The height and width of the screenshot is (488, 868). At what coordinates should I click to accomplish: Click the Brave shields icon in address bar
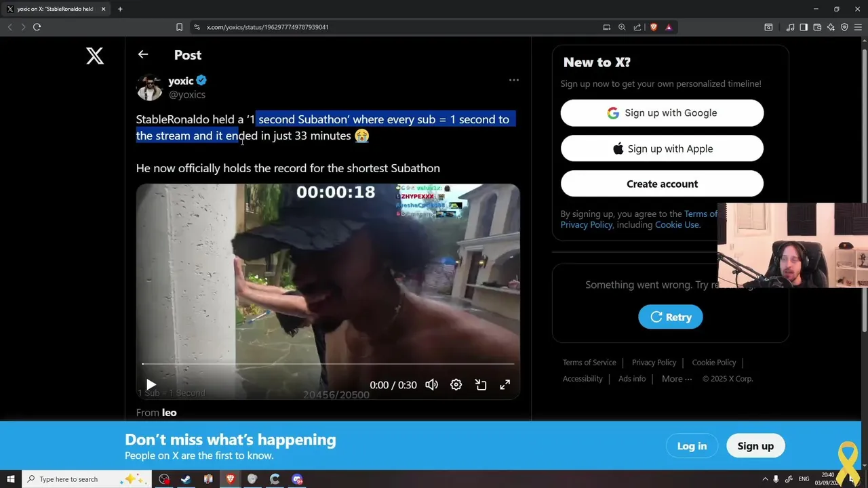(x=654, y=27)
